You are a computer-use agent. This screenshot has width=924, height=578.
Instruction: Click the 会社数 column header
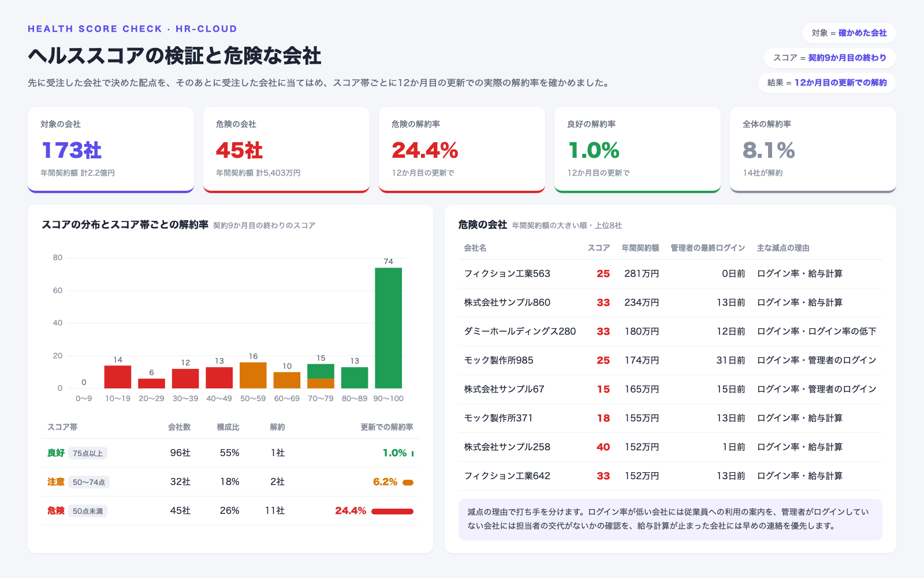[x=179, y=427]
